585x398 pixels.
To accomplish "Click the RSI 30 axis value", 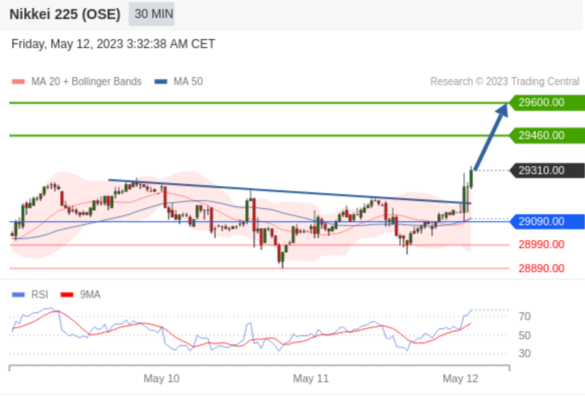I will [x=525, y=353].
